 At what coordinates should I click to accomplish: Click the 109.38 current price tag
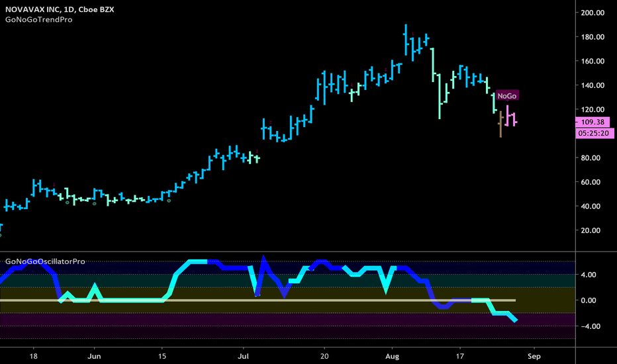click(x=593, y=122)
